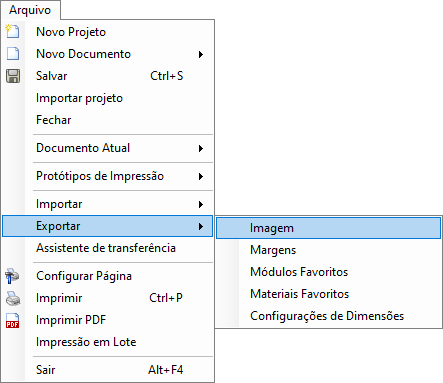Expand the Protótipos de Impressão submenu arrow
443x383 pixels.
pos(201,176)
